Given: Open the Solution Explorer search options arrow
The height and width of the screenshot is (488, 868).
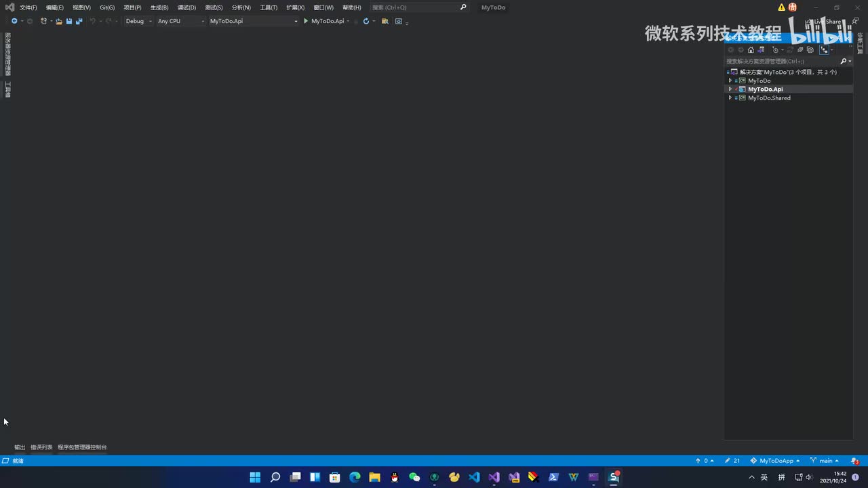Looking at the screenshot, I should [850, 61].
